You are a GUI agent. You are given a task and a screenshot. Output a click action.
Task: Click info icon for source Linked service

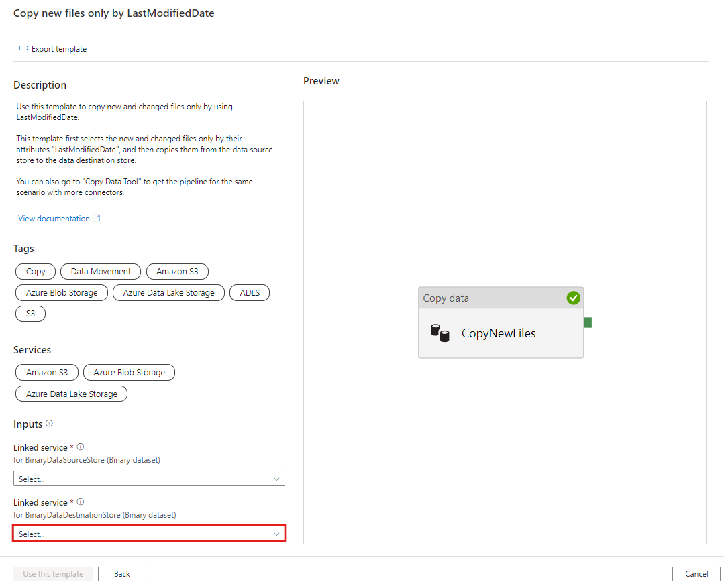(81, 447)
